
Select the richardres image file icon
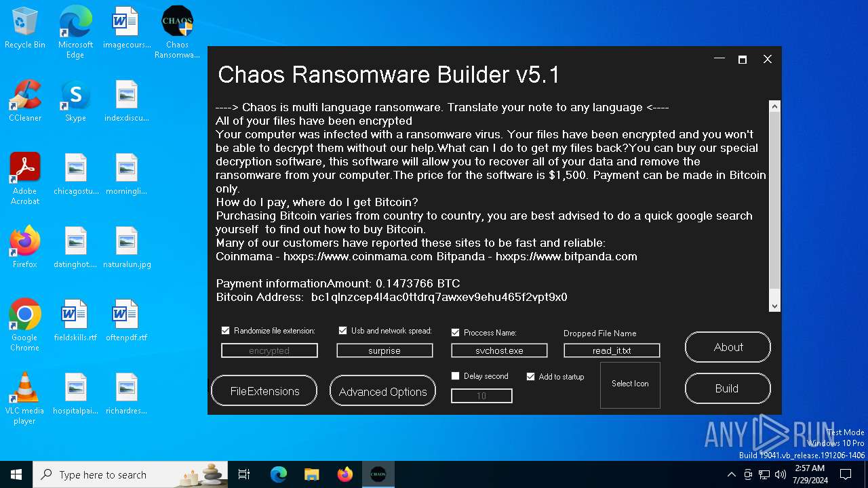coord(126,394)
